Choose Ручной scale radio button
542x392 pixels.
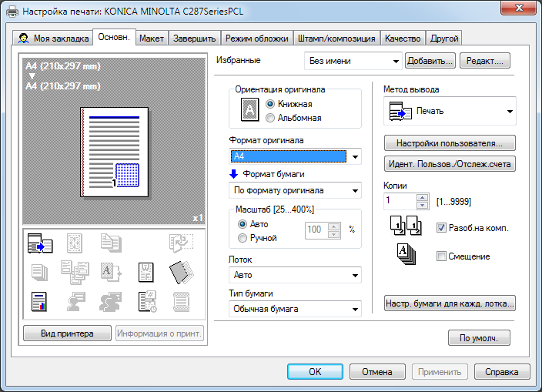(243, 238)
